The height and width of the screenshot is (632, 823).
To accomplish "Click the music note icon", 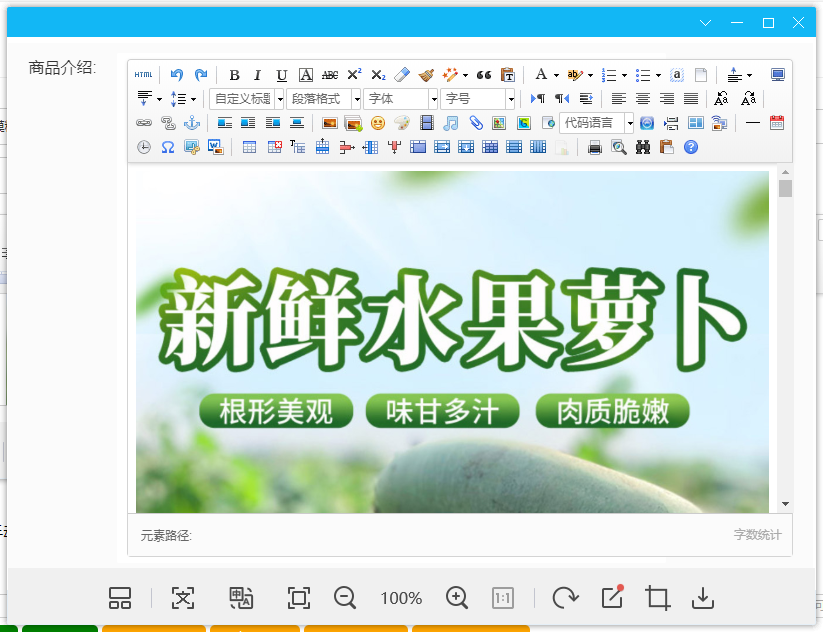I will coord(451,123).
